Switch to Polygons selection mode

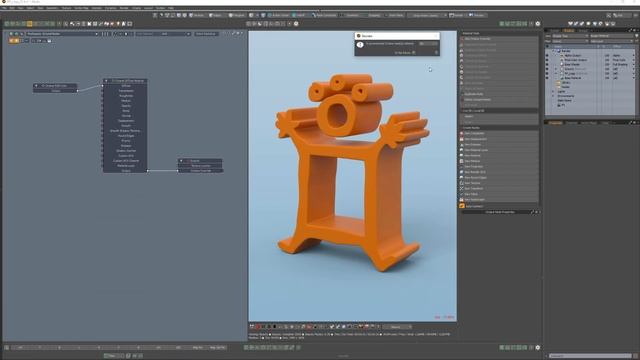[x=237, y=15]
